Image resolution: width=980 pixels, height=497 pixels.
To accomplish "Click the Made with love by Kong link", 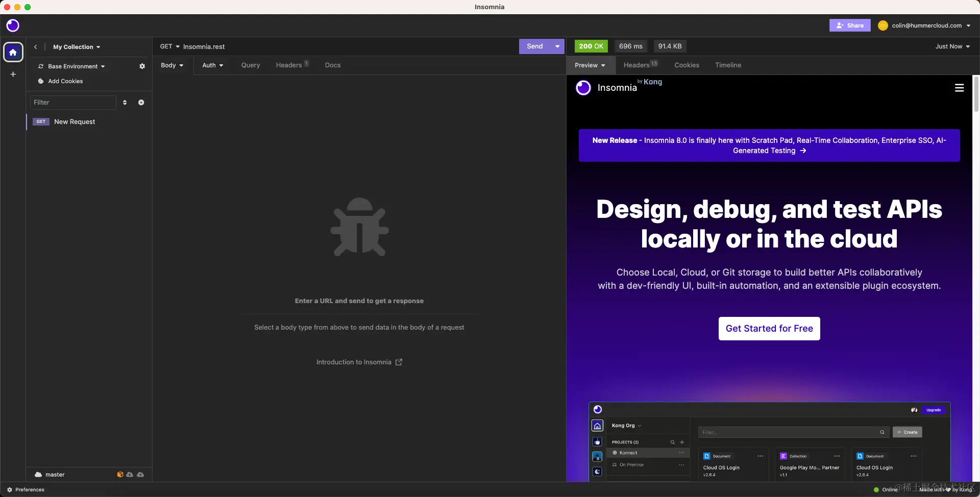I will click(x=946, y=490).
